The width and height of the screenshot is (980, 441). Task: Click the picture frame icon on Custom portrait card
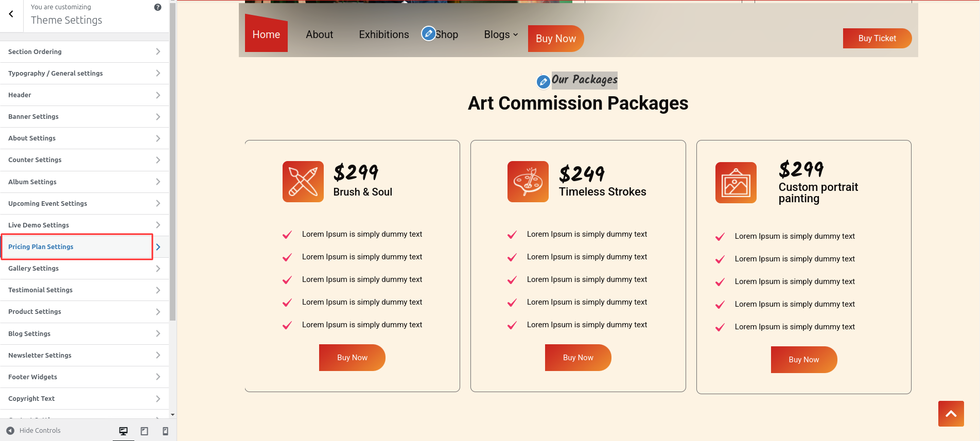point(736,183)
